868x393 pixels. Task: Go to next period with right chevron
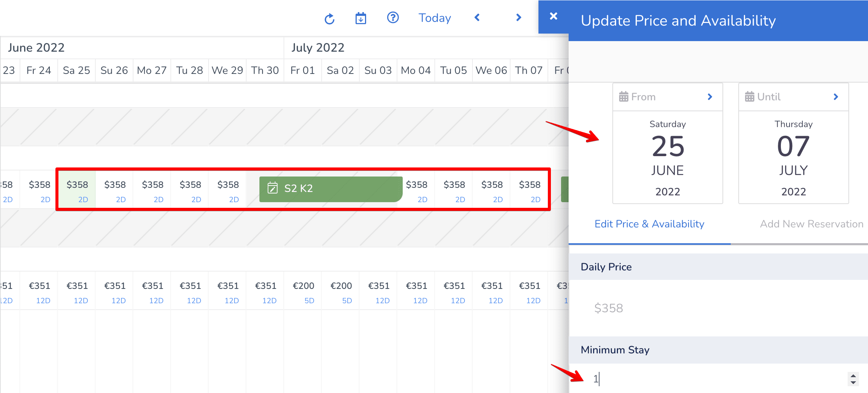click(x=518, y=17)
